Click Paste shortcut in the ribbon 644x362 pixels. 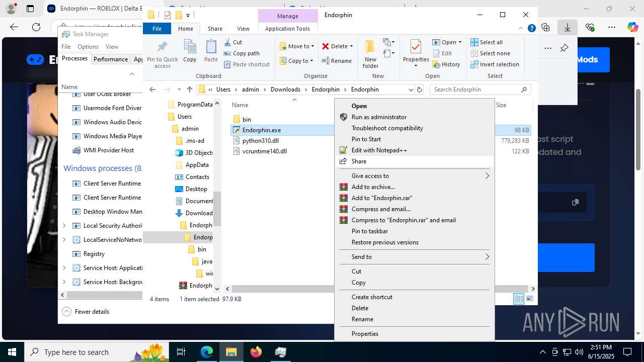tap(247, 64)
